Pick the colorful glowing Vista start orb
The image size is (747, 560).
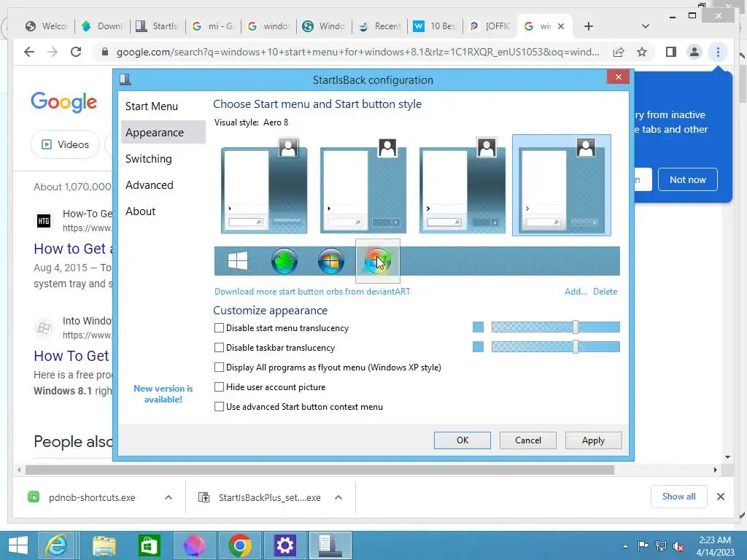coord(378,261)
